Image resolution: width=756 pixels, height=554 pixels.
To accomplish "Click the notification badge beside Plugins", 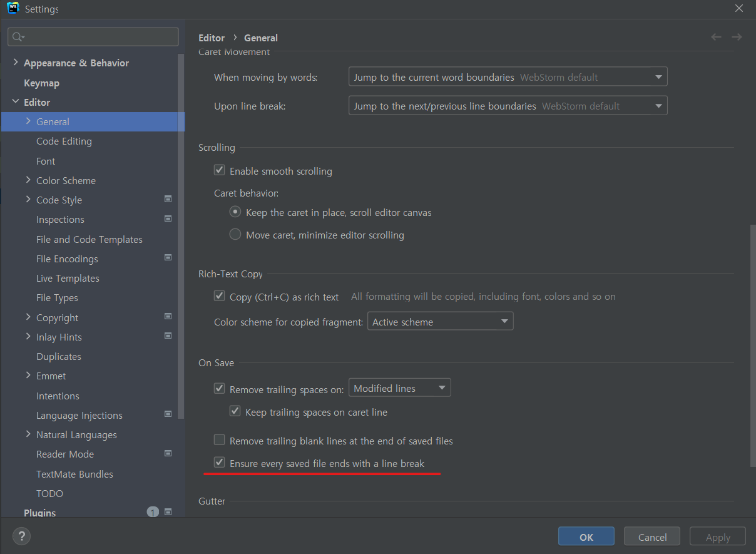I will [153, 511].
